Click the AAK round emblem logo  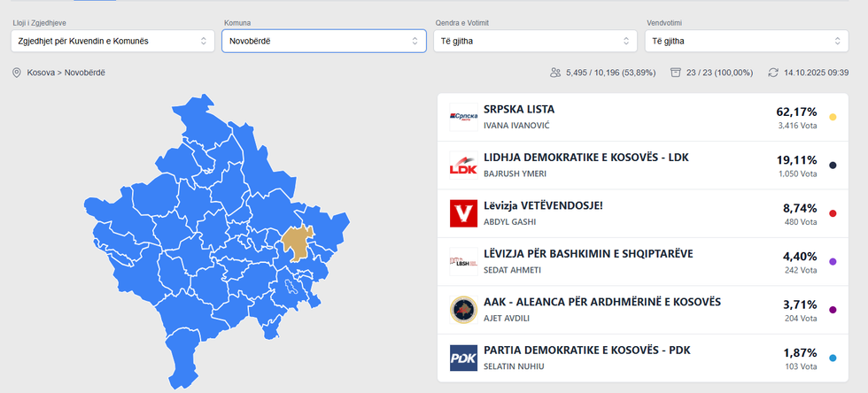(463, 310)
